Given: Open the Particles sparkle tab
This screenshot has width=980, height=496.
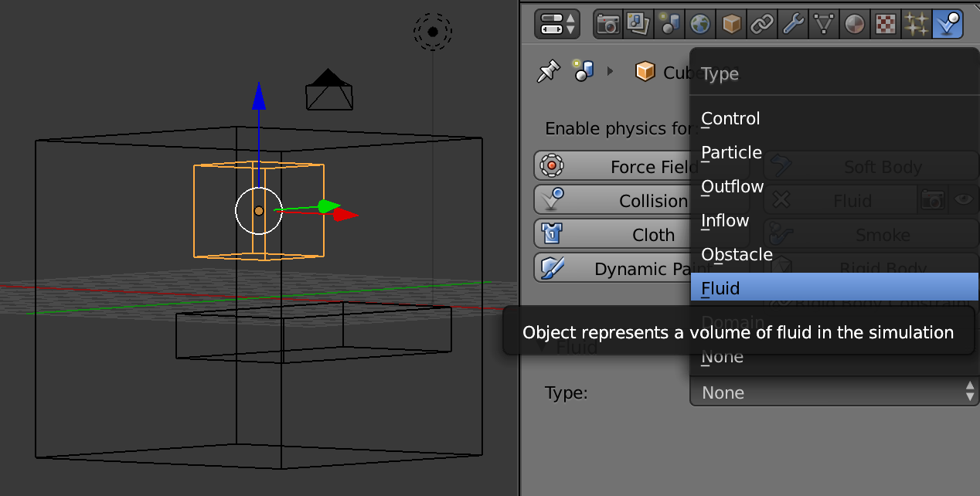Looking at the screenshot, I should (917, 24).
